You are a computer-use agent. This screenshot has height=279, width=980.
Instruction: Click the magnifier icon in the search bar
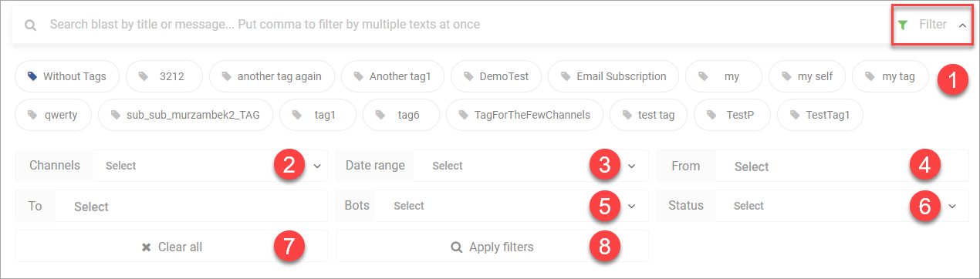(30, 25)
